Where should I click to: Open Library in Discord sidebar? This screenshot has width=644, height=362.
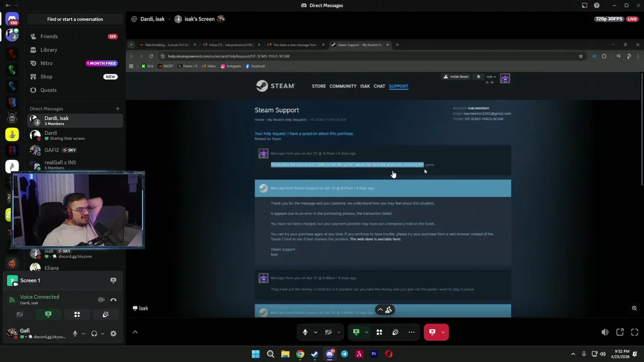tap(75, 50)
